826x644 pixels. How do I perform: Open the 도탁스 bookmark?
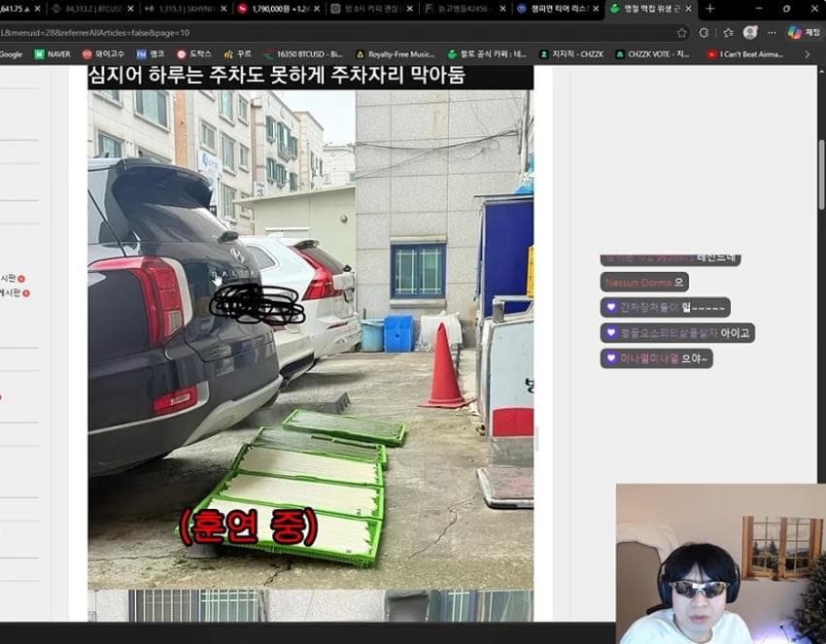(193, 54)
